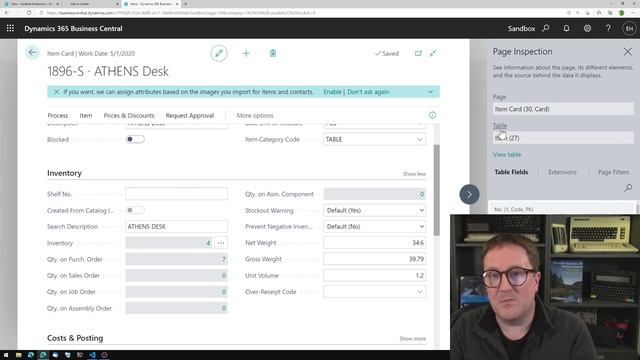Open item card in new window

pos(418,53)
